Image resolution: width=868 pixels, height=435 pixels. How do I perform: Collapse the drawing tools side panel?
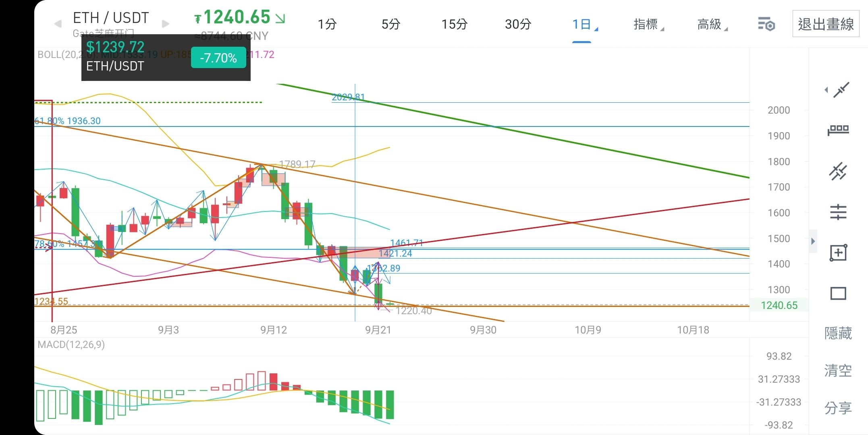[x=813, y=241]
